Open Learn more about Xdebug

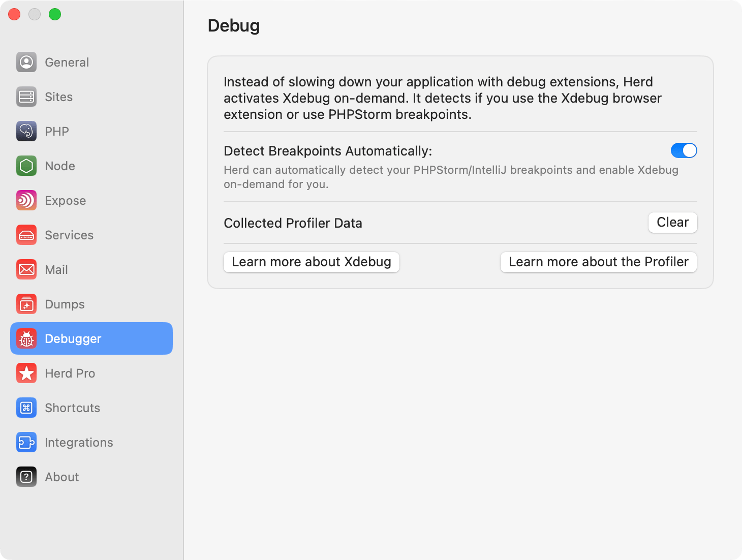(311, 262)
